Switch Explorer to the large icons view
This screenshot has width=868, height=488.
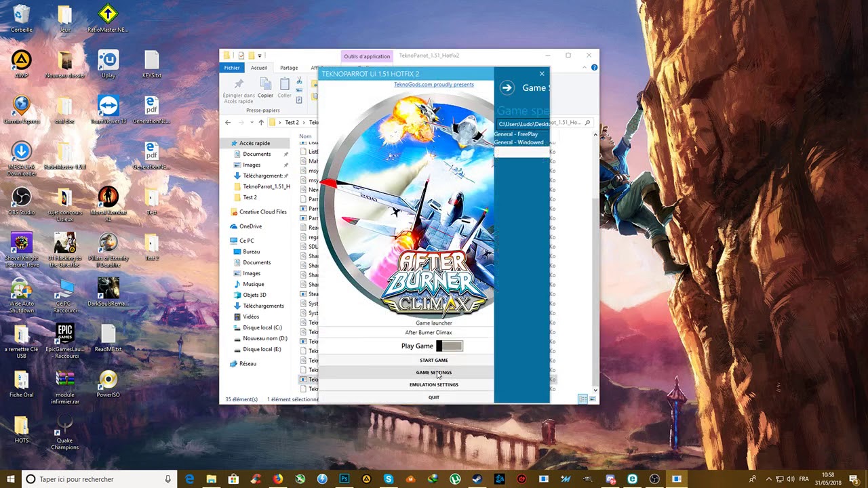coord(592,399)
